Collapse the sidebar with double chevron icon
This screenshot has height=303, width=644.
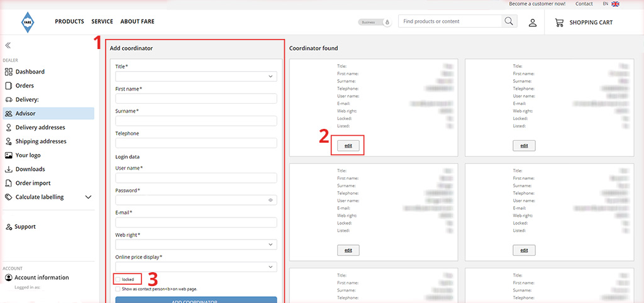point(8,45)
